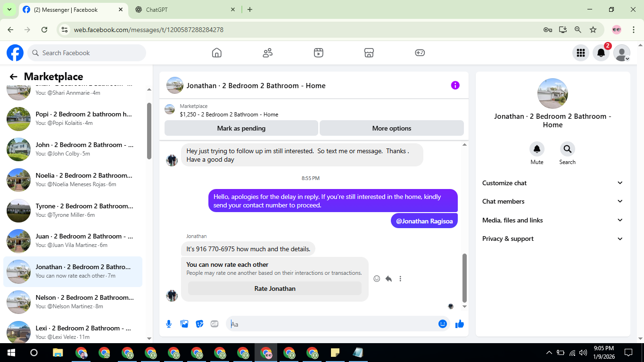Click the Mark as pending button
644x362 pixels.
(x=241, y=128)
